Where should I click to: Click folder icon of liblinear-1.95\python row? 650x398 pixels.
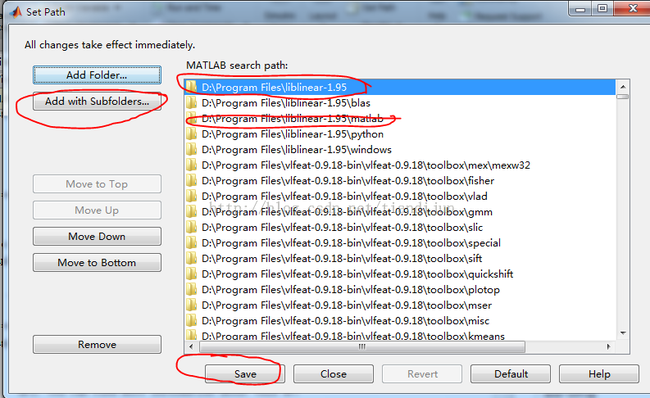192,134
